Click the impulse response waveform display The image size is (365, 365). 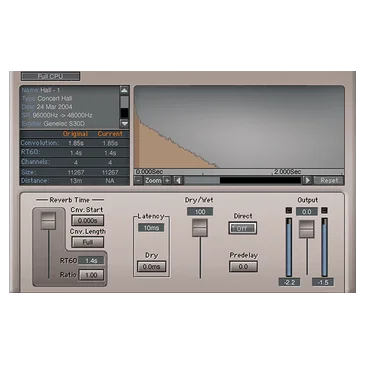[x=239, y=127]
